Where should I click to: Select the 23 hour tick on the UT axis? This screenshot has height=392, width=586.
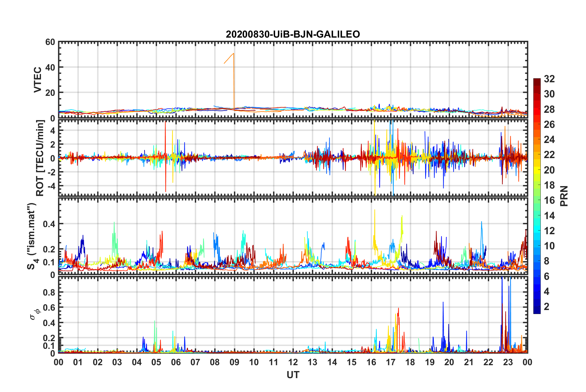(508, 362)
